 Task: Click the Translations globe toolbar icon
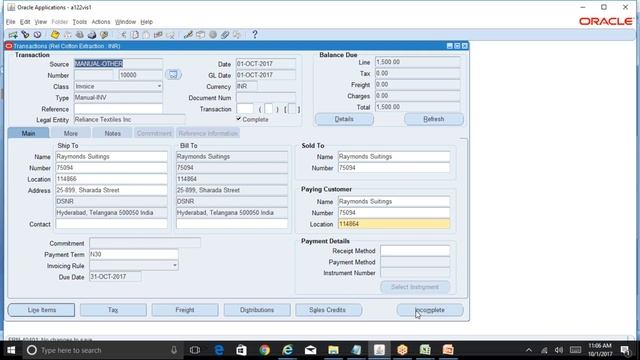pyautogui.click(x=213, y=35)
